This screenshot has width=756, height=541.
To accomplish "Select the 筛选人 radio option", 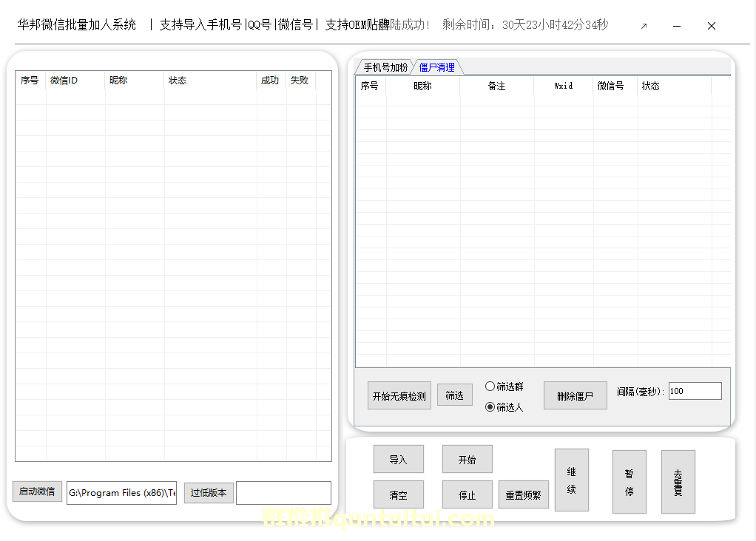I will click(490, 407).
